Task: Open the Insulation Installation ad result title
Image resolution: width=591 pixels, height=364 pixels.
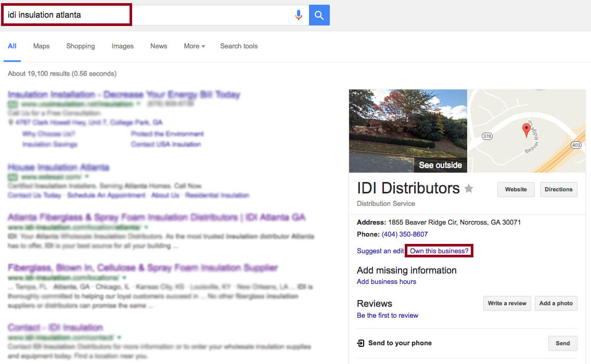Action: [124, 94]
